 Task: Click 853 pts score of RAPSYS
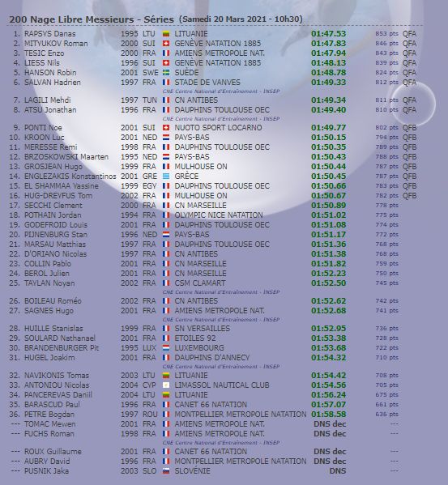click(x=386, y=34)
